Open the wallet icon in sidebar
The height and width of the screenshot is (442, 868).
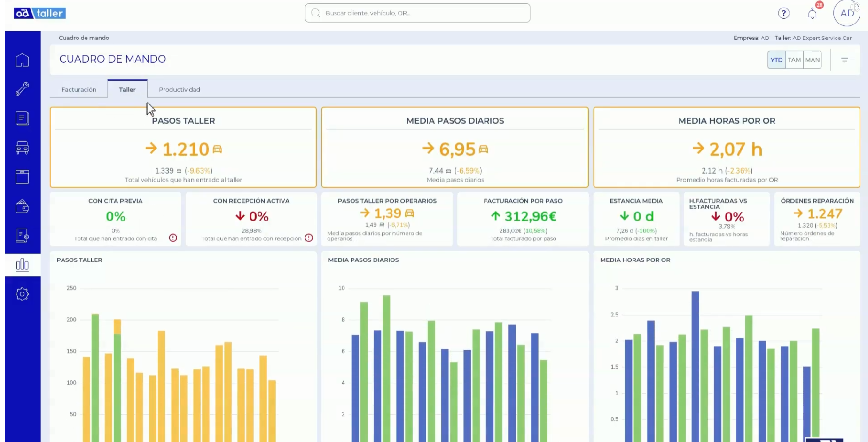click(22, 206)
